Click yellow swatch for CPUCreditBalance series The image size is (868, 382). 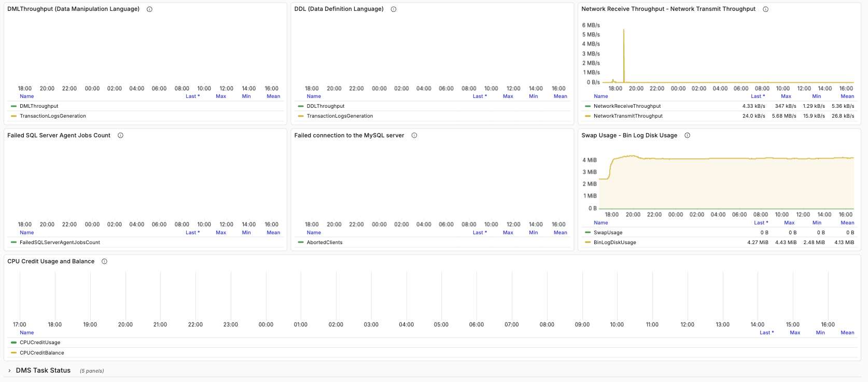tap(13, 353)
